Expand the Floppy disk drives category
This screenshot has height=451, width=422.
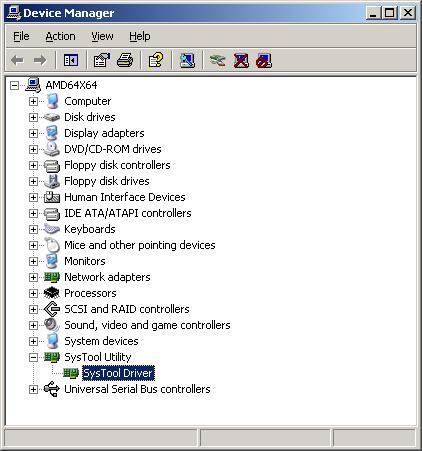pos(33,181)
